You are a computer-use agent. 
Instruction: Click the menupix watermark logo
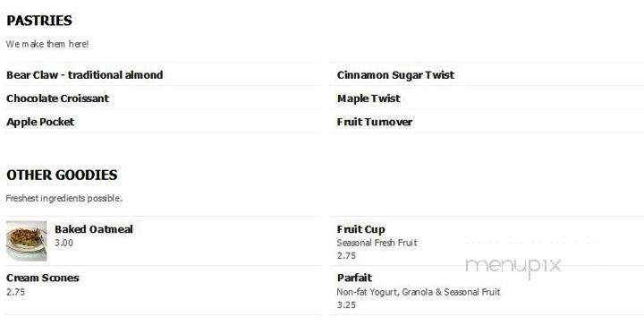coord(513,266)
